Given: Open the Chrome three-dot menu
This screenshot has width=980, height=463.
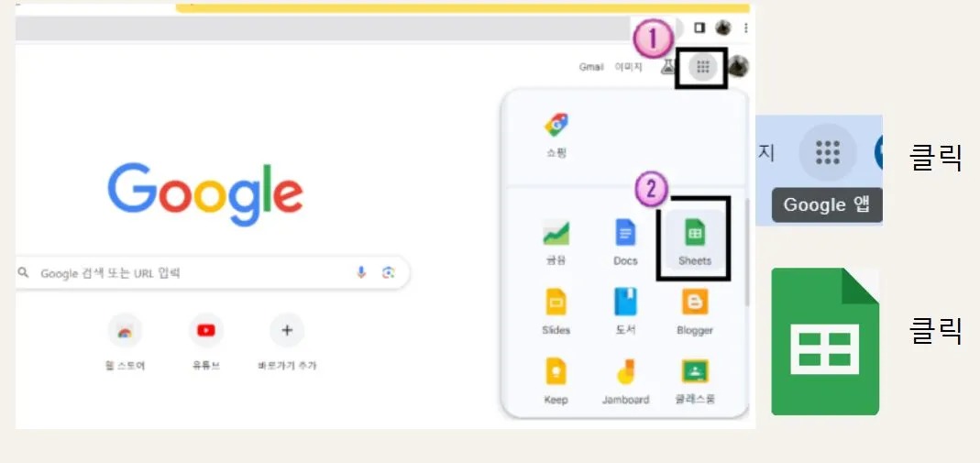Looking at the screenshot, I should click(x=746, y=28).
